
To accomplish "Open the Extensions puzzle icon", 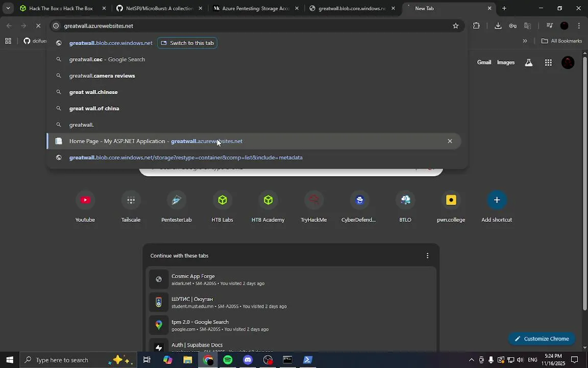I will (x=476, y=26).
